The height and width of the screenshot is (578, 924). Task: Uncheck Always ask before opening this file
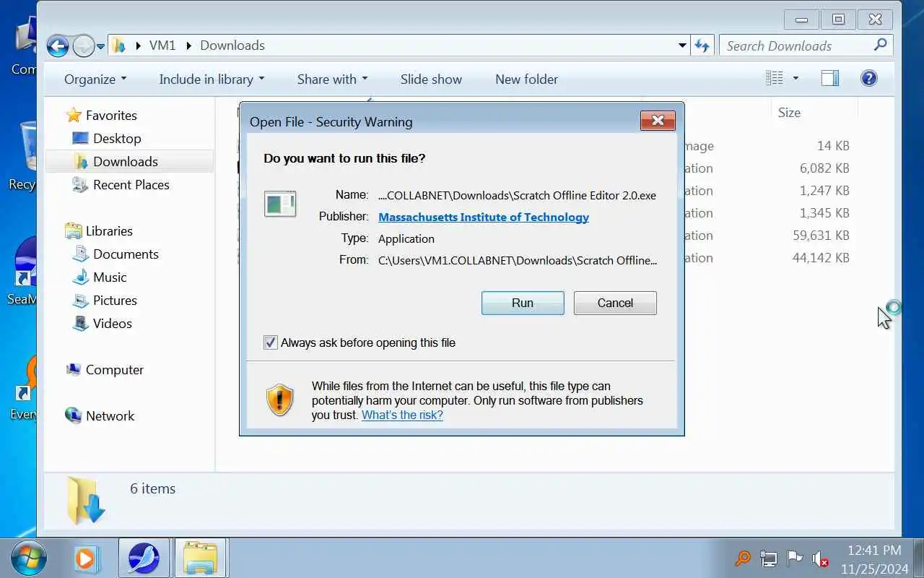coord(271,342)
